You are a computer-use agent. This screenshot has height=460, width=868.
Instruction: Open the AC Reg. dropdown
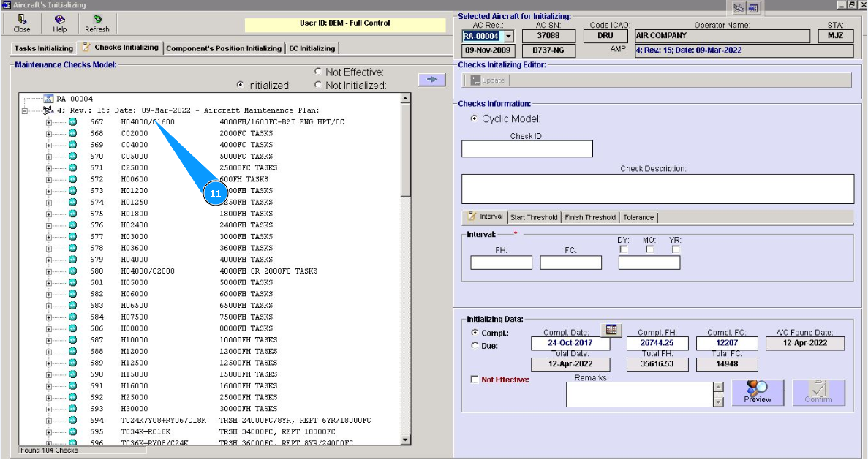coord(509,36)
